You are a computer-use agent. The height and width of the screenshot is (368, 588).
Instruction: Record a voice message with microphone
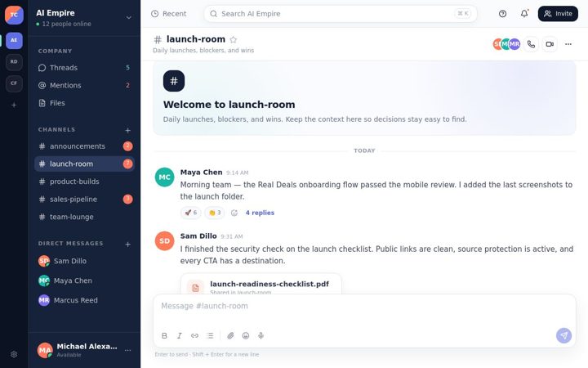(x=261, y=336)
